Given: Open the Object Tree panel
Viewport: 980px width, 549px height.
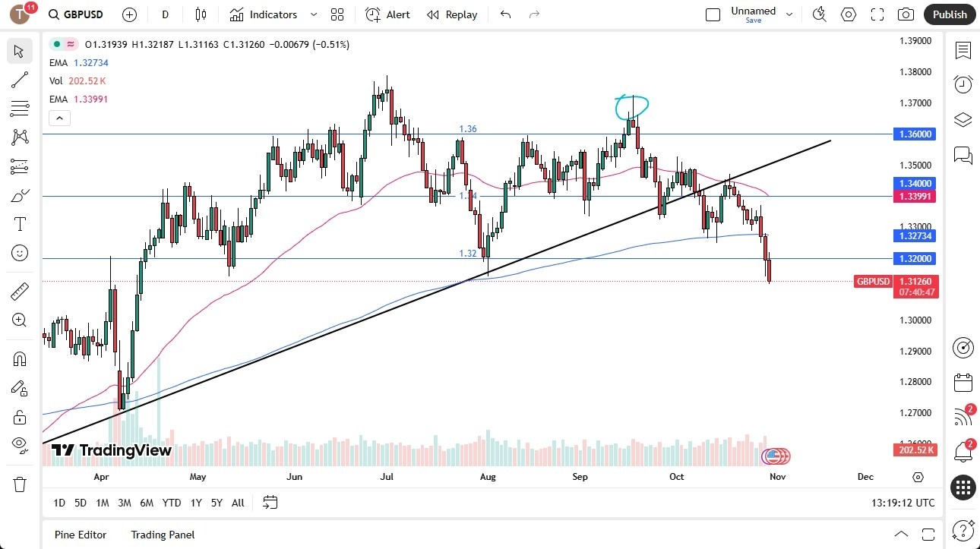Looking at the screenshot, I should tap(963, 119).
